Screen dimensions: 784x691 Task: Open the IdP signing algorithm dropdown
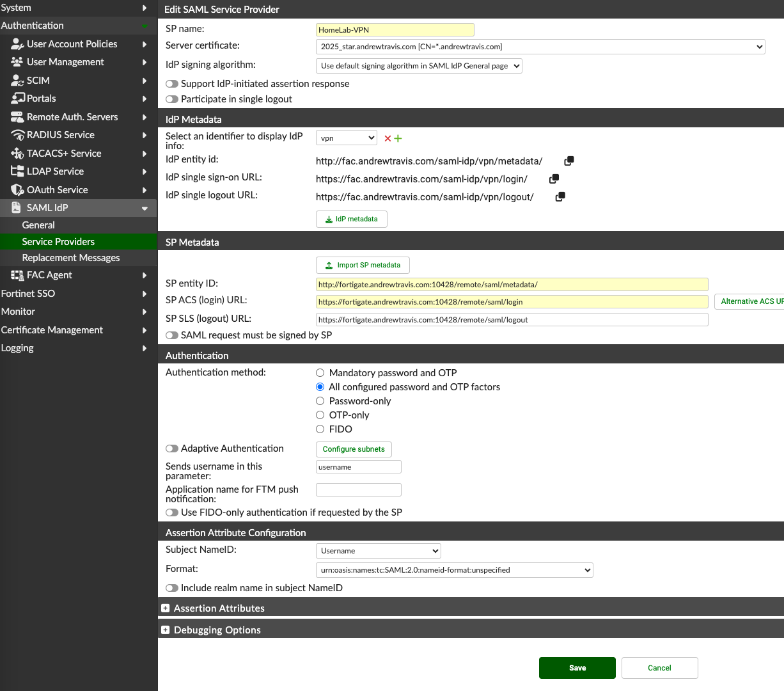tap(419, 65)
